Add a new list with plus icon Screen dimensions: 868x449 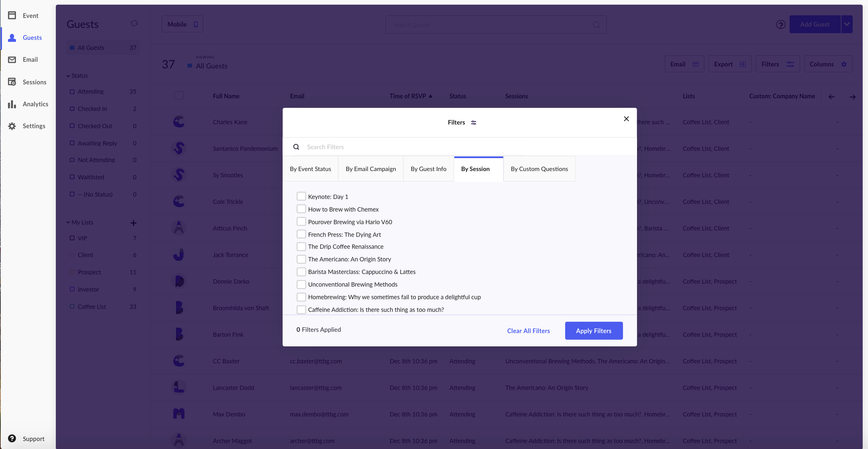134,223
